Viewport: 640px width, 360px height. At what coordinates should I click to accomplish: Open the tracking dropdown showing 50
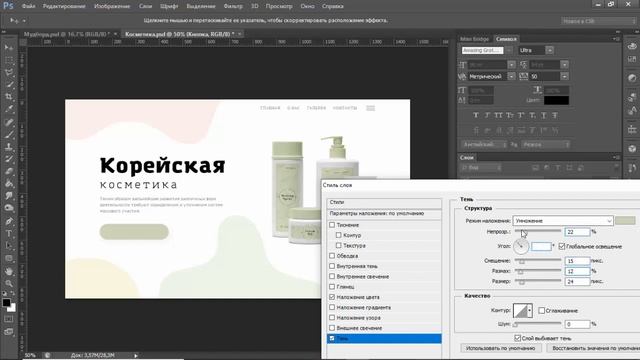click(564, 76)
